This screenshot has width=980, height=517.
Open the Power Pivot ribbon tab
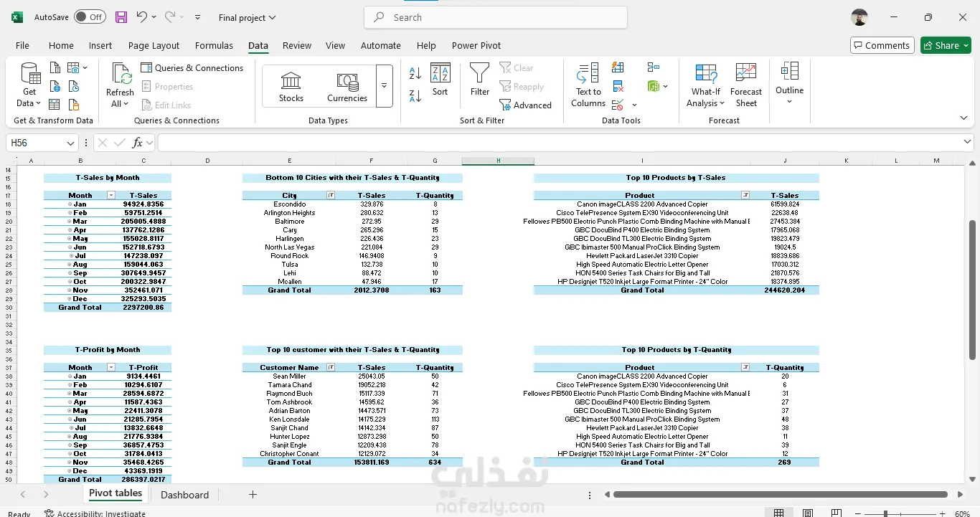(x=476, y=45)
